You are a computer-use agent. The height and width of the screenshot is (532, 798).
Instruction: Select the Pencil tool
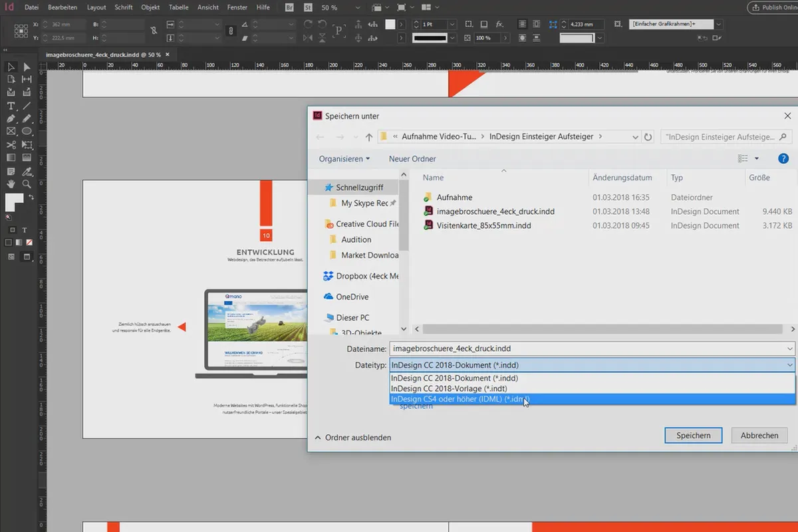[x=27, y=119]
